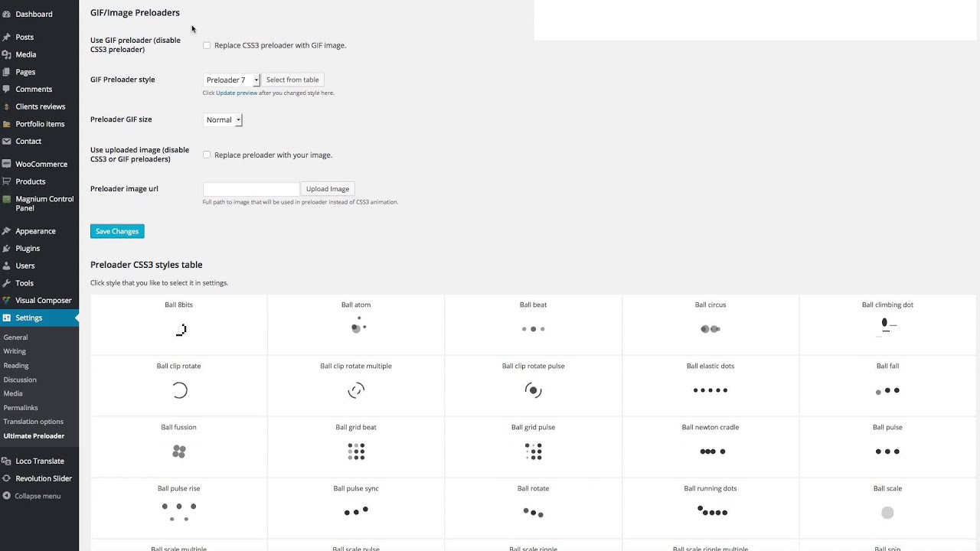The height and width of the screenshot is (551, 980).
Task: Select the Ball grid beat style
Action: click(x=356, y=447)
